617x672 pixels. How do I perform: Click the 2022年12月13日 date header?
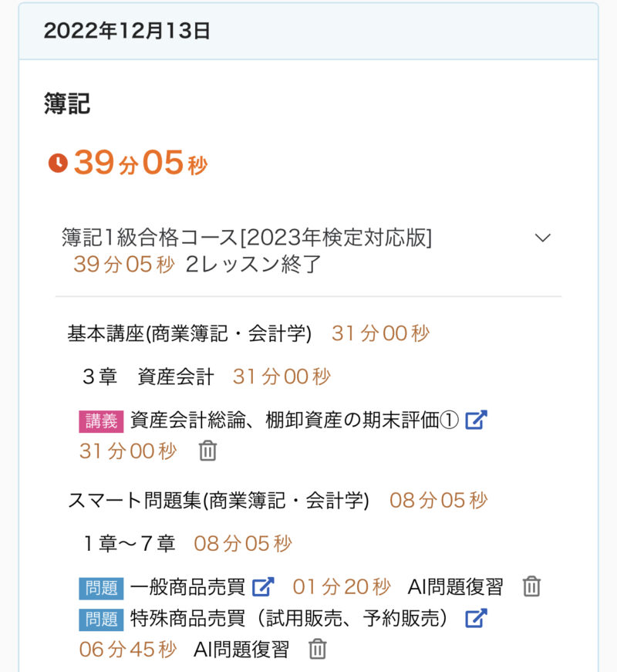pos(126,32)
